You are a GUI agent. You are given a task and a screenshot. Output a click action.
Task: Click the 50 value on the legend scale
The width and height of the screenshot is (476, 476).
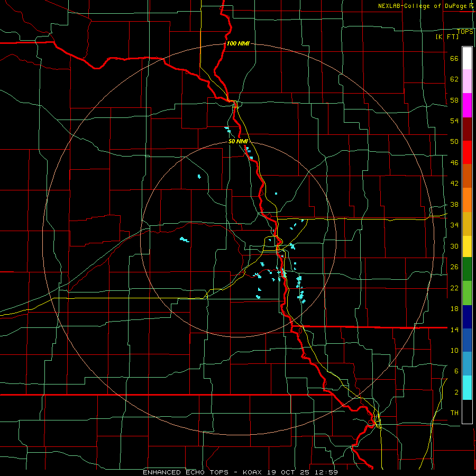(454, 142)
